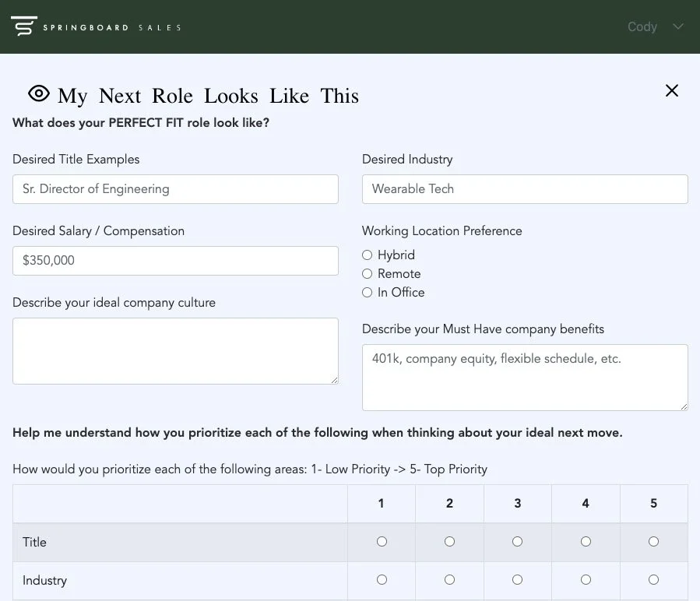Rate Industry as top priority 5

point(653,580)
